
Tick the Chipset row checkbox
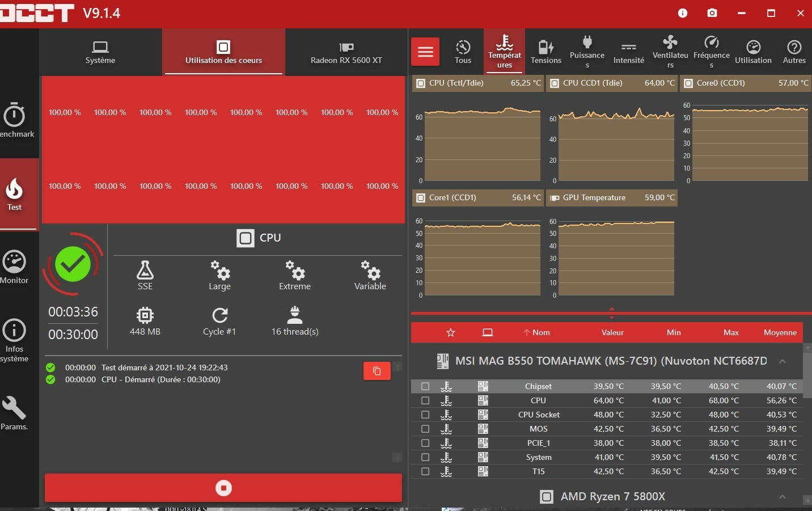point(425,386)
